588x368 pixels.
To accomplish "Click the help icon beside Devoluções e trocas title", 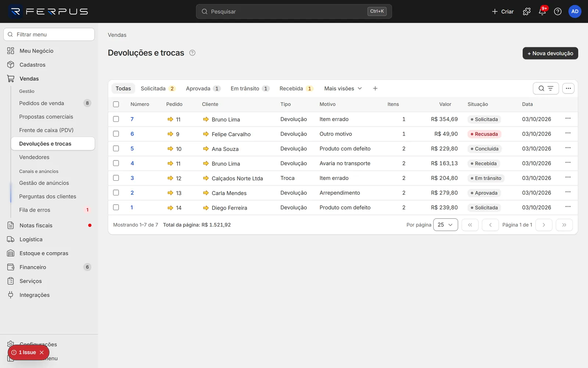I will click(x=192, y=53).
